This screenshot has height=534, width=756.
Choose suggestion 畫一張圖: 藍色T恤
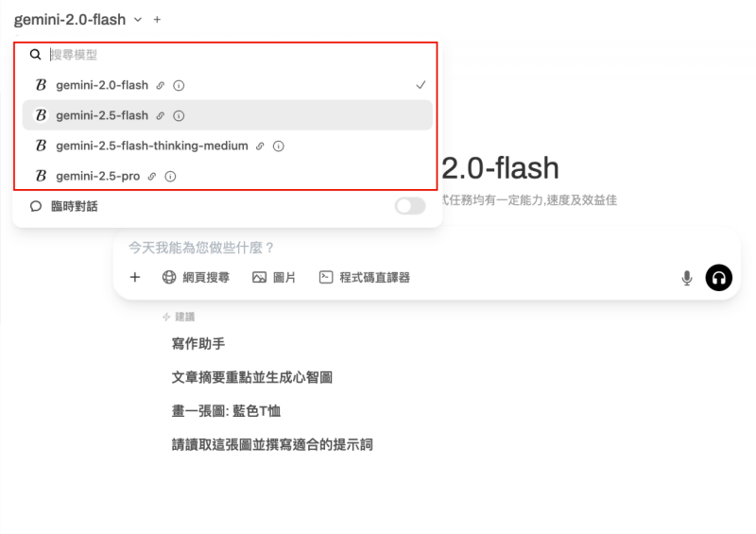coord(226,411)
